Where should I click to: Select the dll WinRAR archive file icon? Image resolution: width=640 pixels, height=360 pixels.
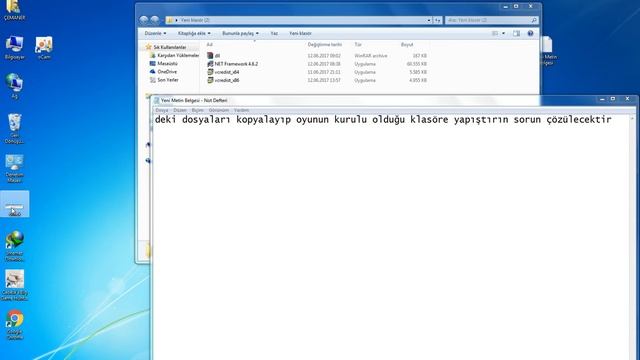[x=210, y=56]
